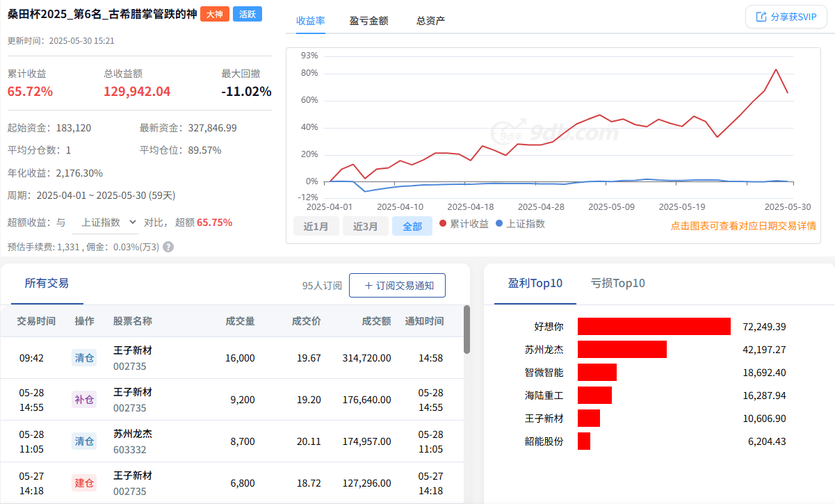
Task: Click the 苏州龙杰 profit bar
Action: click(622, 349)
